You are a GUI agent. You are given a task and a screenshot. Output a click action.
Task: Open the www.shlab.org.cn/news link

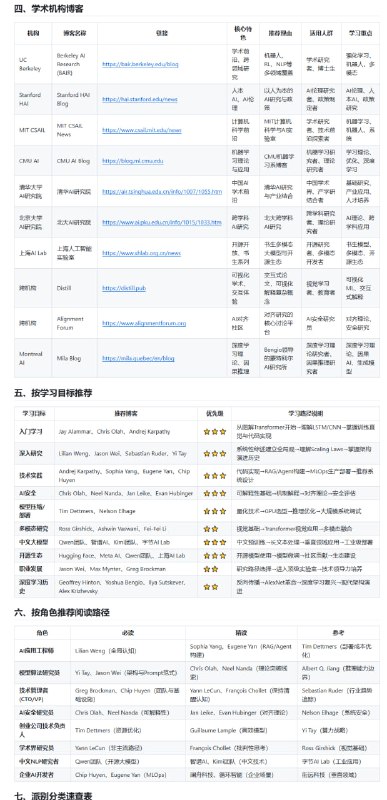(141, 253)
